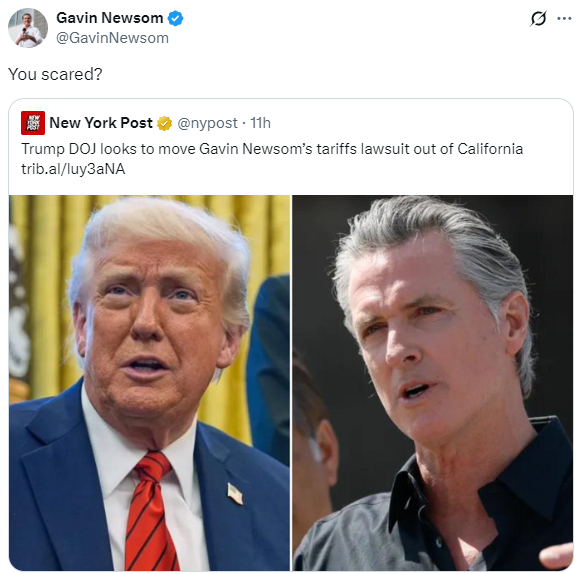The image size is (587, 574).
Task: Open the left photo of man in blue suit
Action: coord(149,383)
